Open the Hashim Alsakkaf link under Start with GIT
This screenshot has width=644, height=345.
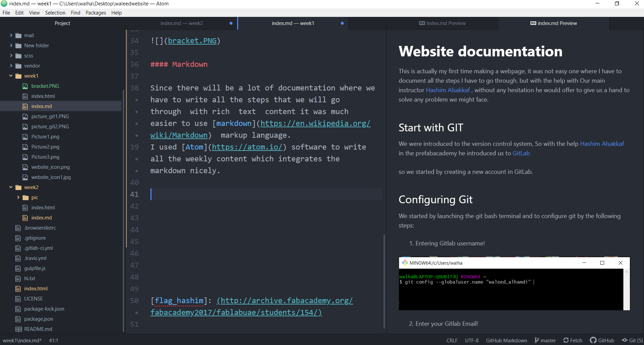click(x=602, y=144)
